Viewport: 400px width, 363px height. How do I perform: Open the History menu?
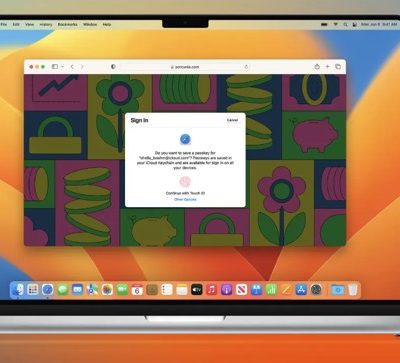[x=46, y=24]
